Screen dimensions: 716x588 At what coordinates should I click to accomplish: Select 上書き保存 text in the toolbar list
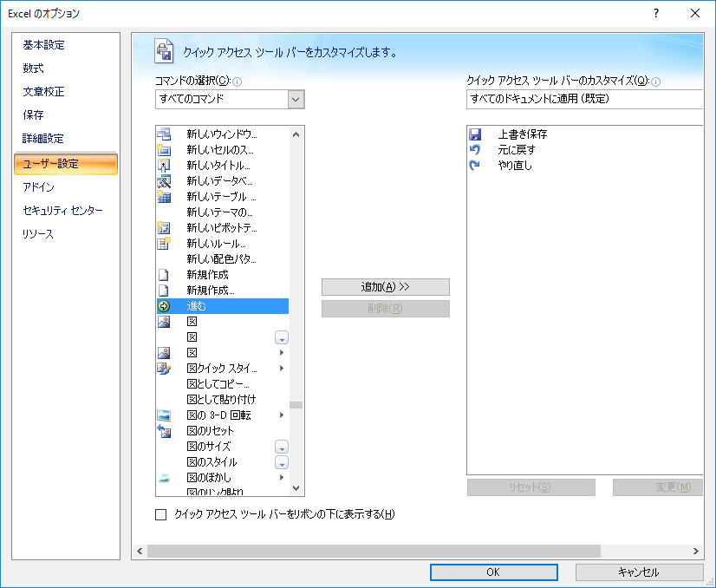click(x=523, y=134)
